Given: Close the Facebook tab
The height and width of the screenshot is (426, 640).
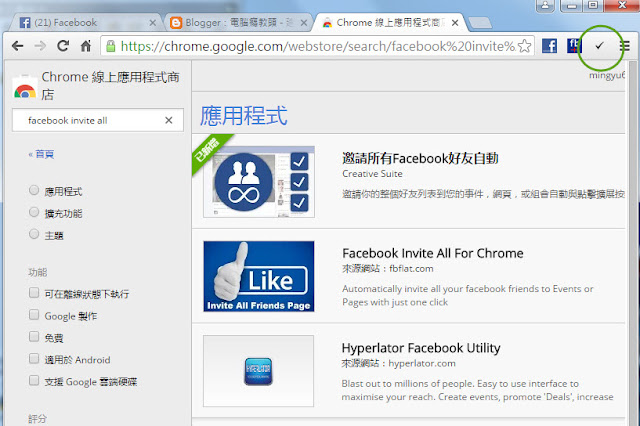Looking at the screenshot, I should pyautogui.click(x=153, y=23).
